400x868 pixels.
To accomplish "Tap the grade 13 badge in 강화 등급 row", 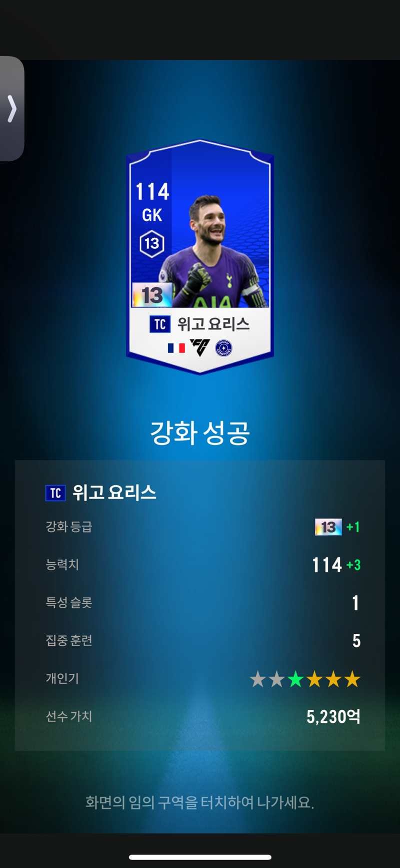I will coord(328,527).
